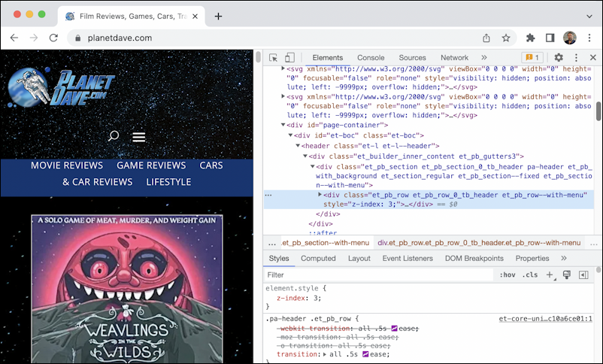Open the selected node's ellipsis actions
This screenshot has height=364, width=603.
268,195
